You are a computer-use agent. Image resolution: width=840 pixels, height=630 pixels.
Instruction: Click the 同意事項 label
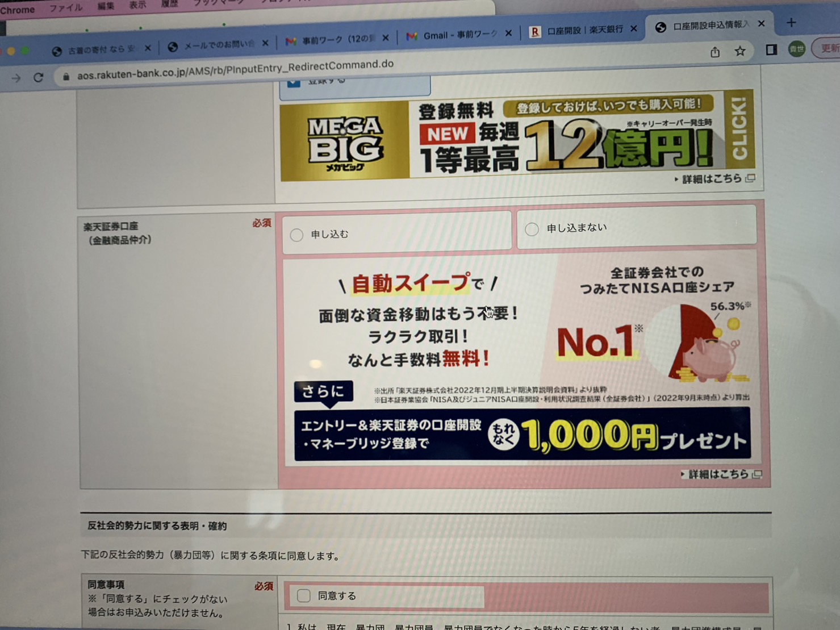[x=106, y=584]
